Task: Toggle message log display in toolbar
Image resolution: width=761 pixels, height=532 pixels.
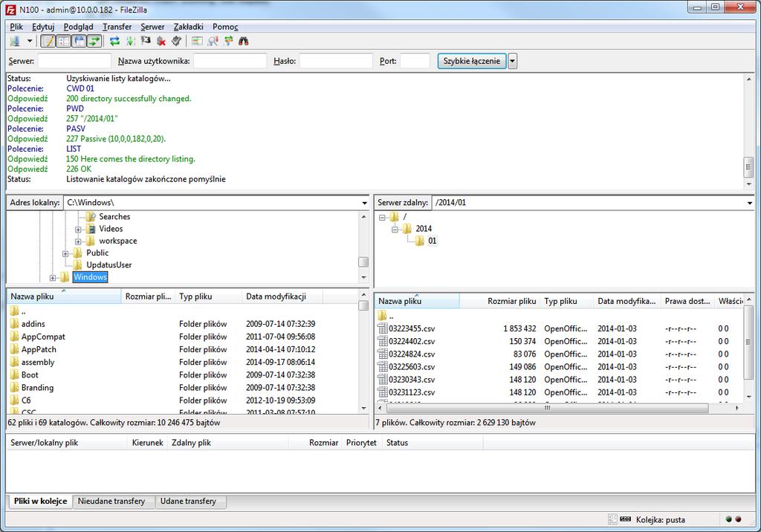Action: click(x=48, y=42)
